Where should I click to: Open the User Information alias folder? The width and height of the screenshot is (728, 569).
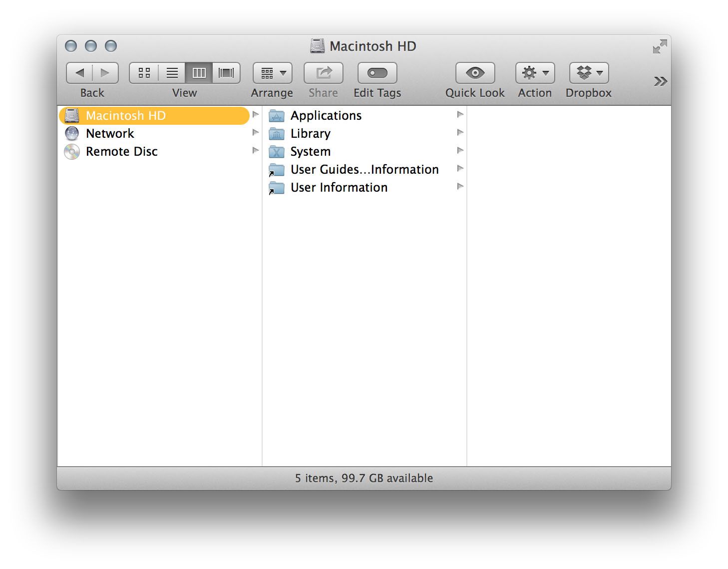pyautogui.click(x=339, y=188)
